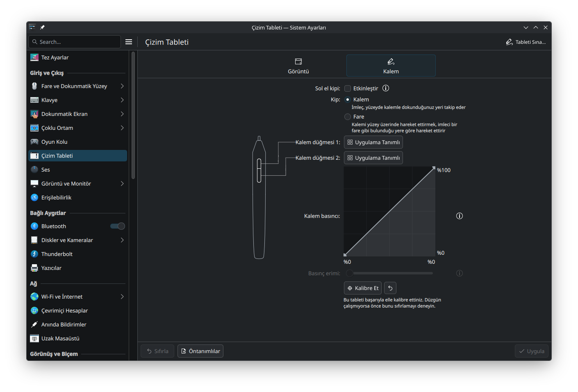Image resolution: width=578 pixels, height=392 pixels.
Task: Toggle the Bluetooth switch off
Action: pyautogui.click(x=118, y=226)
